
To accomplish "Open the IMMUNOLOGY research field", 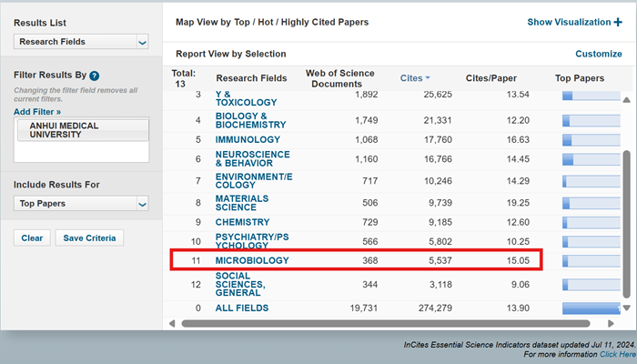I will [248, 139].
